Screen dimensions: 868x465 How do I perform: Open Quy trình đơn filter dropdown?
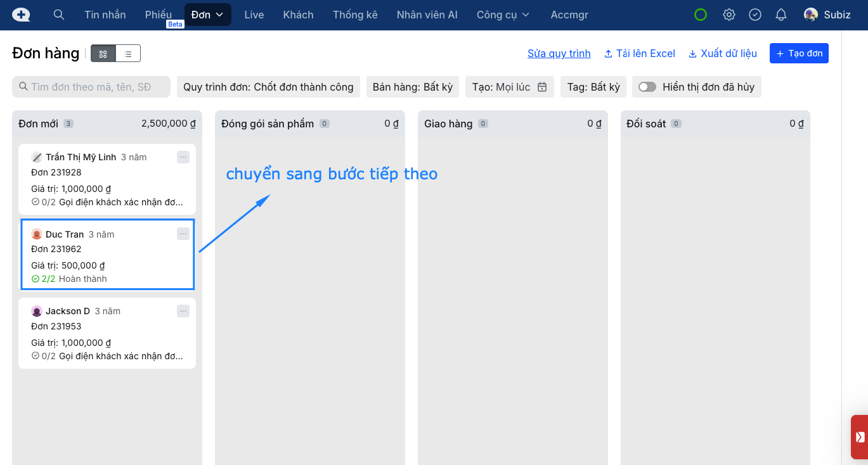point(268,87)
